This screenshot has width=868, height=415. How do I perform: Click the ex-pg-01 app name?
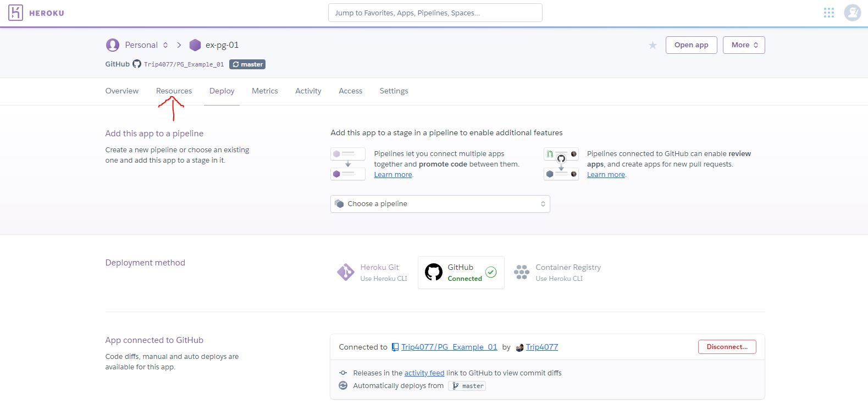pyautogui.click(x=222, y=45)
